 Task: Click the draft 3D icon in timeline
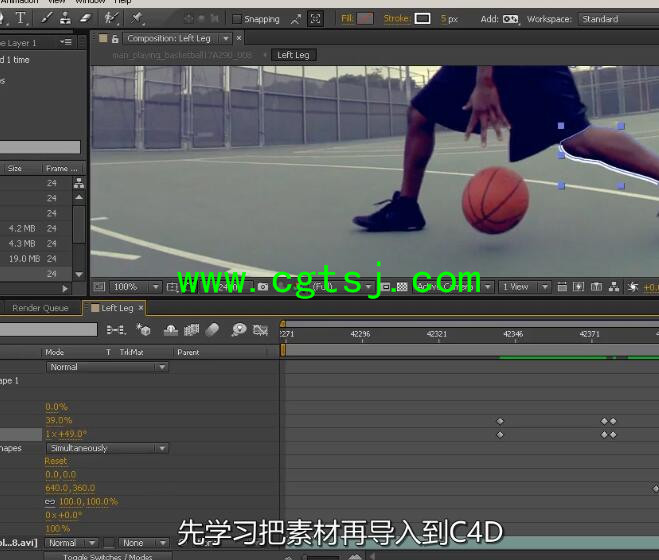click(144, 330)
